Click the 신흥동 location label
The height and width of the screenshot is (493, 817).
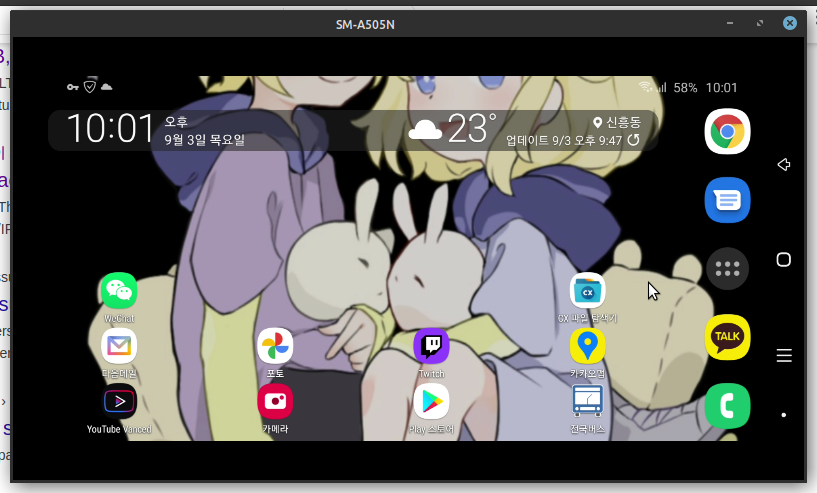tap(623, 122)
